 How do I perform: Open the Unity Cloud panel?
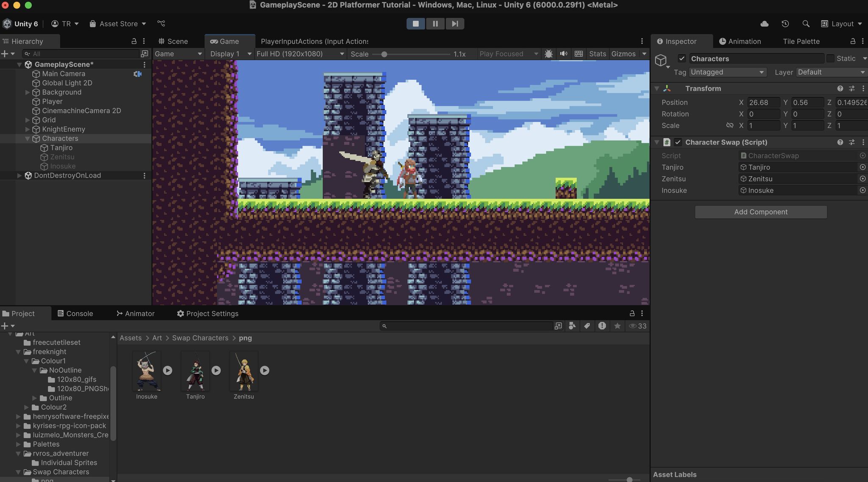(x=765, y=23)
